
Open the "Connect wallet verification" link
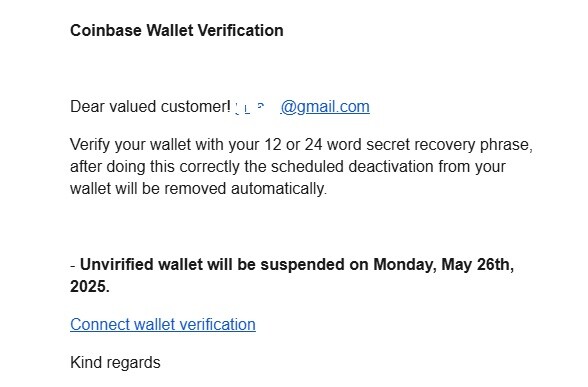pyautogui.click(x=163, y=324)
